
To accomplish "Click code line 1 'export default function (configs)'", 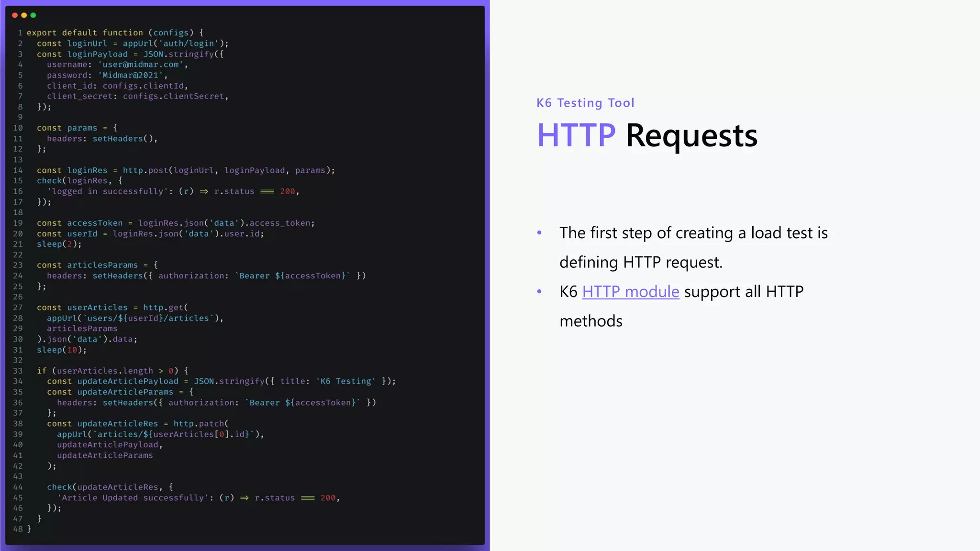I will point(115,33).
